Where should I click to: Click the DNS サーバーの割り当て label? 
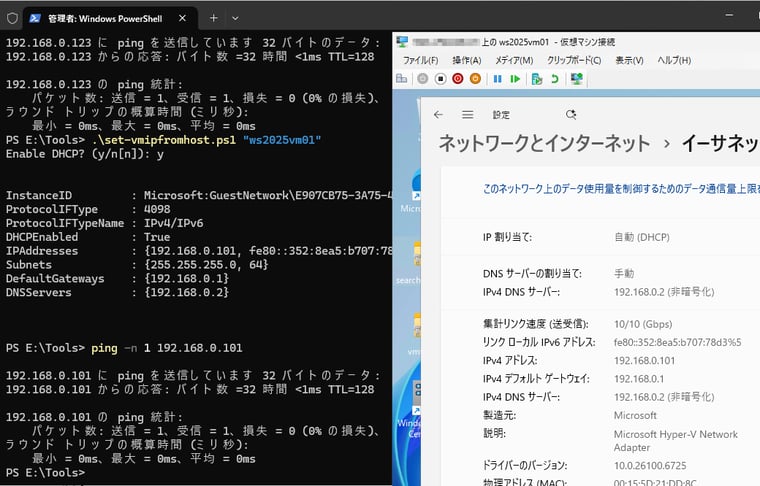coord(532,274)
